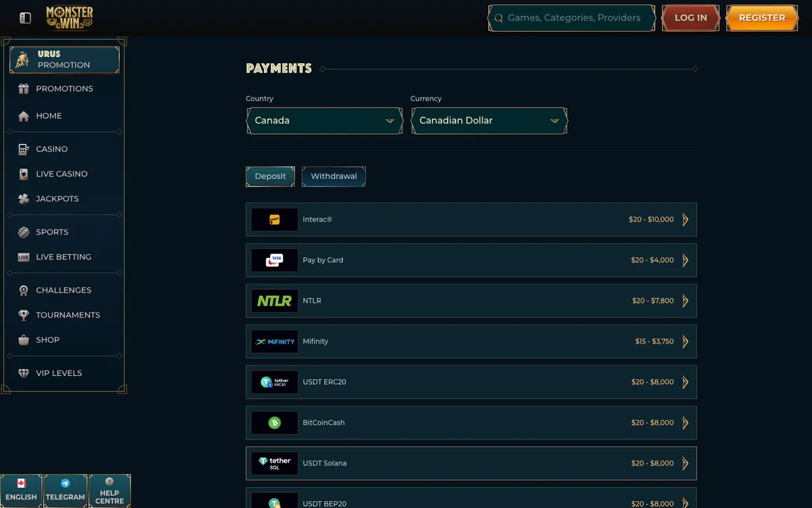
Task: Click the USDT Solana method name
Action: pos(324,463)
